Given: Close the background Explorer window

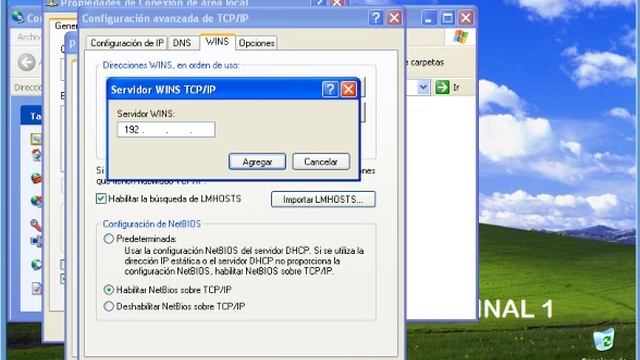Looking at the screenshot, I should coord(466,18).
